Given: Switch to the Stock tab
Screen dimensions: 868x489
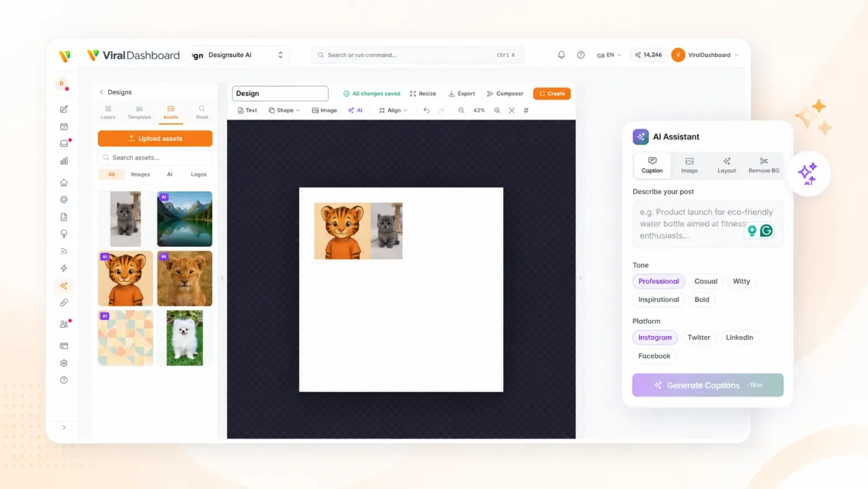Looking at the screenshot, I should coord(202,112).
